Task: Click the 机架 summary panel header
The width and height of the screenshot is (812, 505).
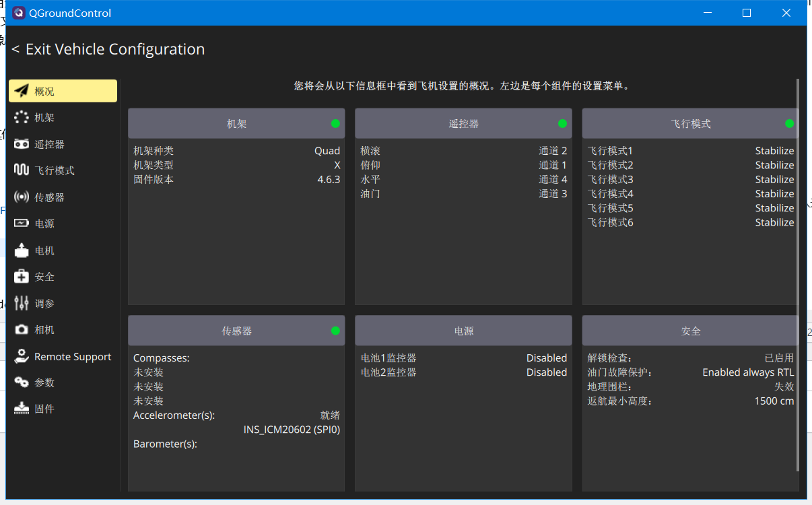Action: point(236,124)
